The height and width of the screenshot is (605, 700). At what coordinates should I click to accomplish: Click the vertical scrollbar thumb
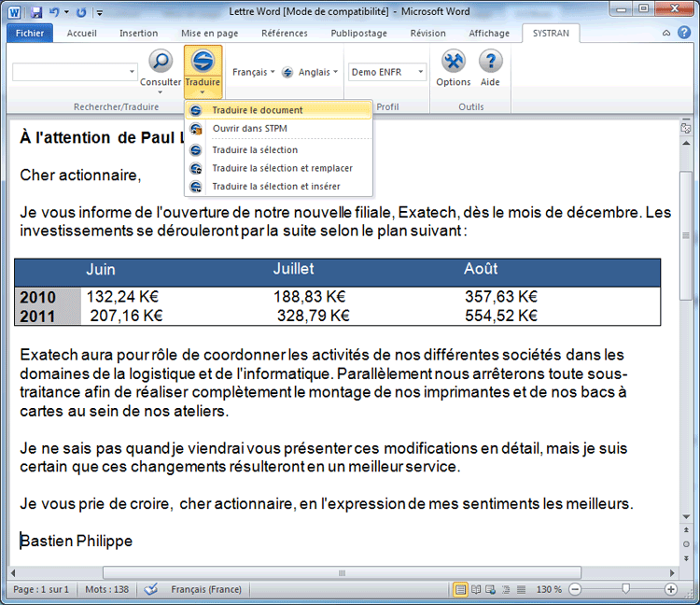coord(686,235)
